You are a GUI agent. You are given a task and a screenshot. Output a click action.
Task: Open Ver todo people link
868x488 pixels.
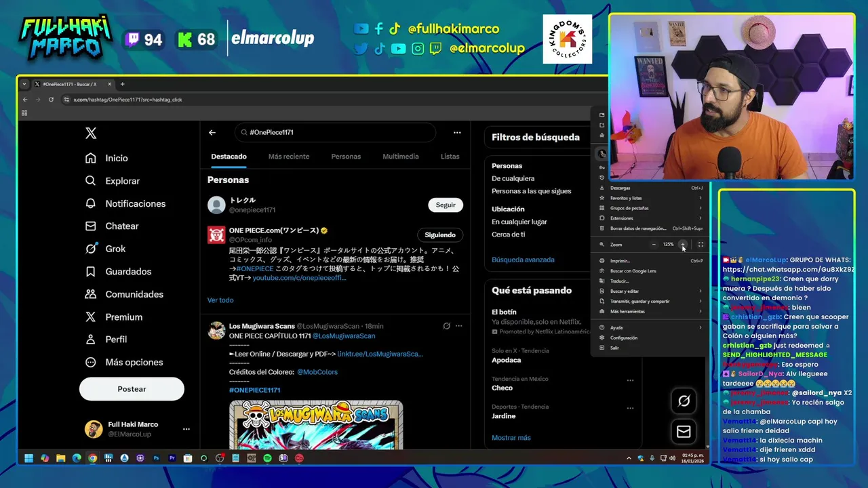220,300
